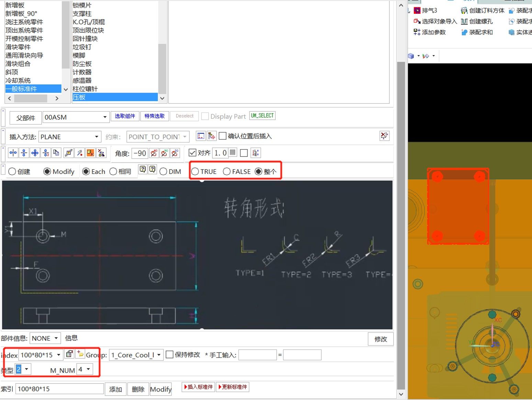Select the DIM radio button
This screenshot has width=532, height=400.
tap(163, 171)
